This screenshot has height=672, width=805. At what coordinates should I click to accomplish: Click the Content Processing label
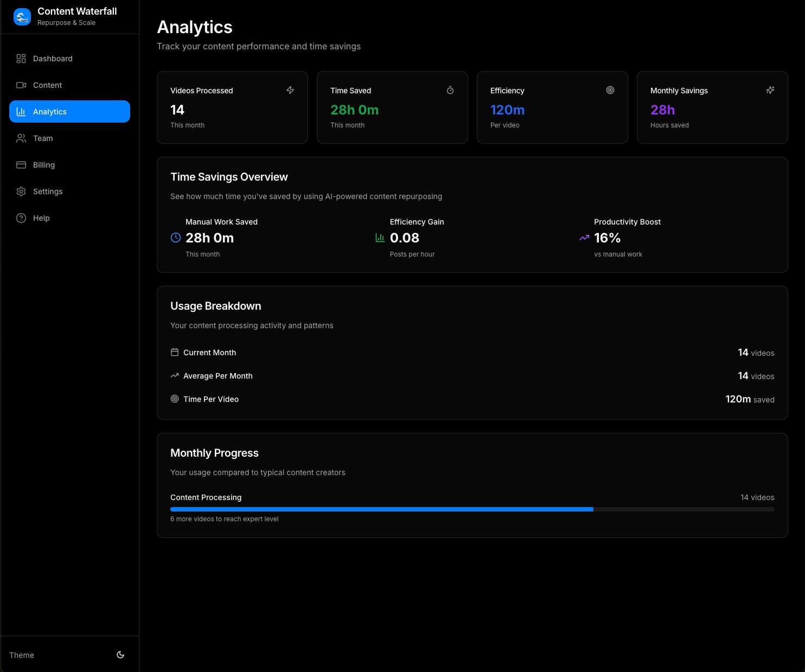206,497
